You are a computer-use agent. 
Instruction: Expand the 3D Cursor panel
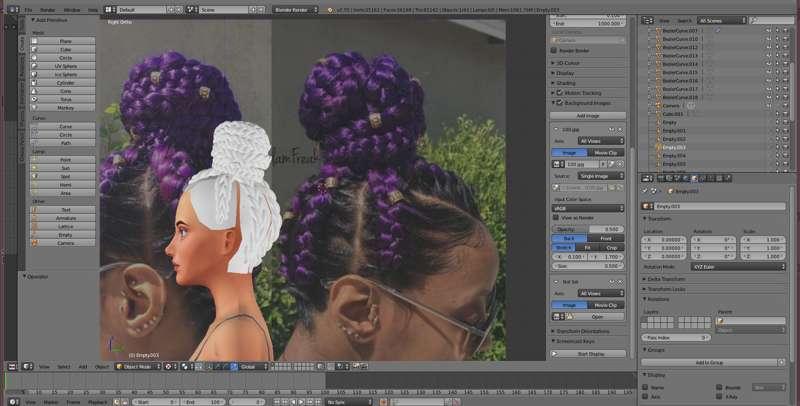[568, 63]
